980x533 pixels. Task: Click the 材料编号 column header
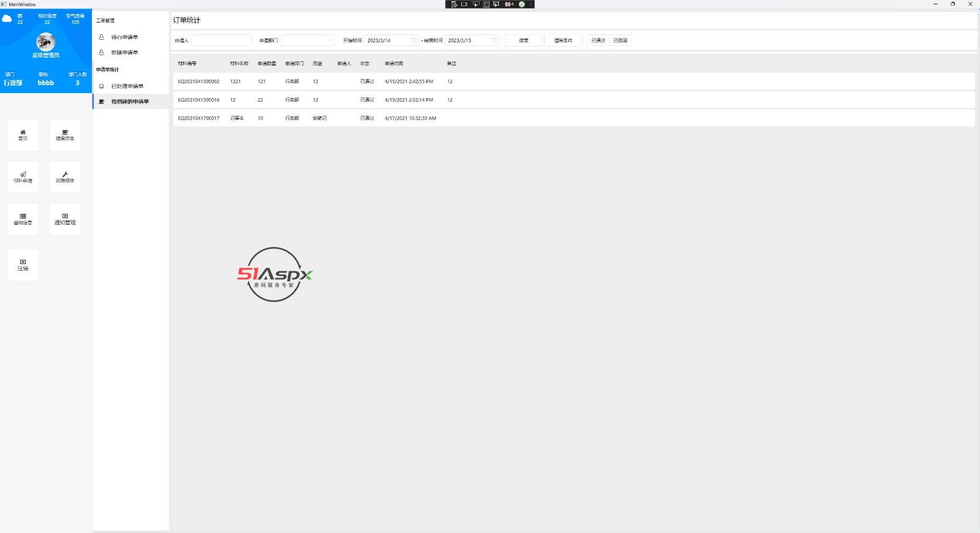point(187,64)
